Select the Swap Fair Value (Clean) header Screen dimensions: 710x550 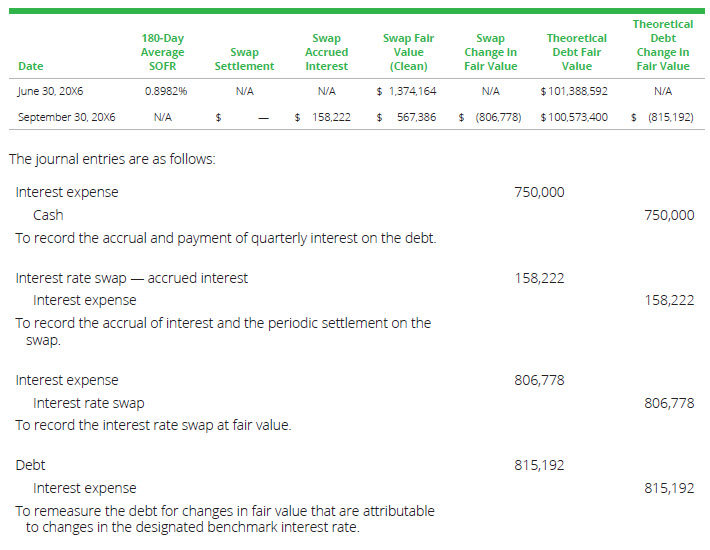click(407, 52)
